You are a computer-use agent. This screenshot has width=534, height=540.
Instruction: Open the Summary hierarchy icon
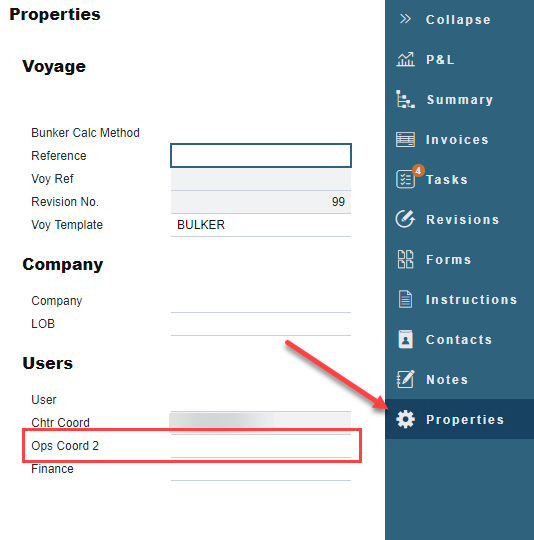405,99
